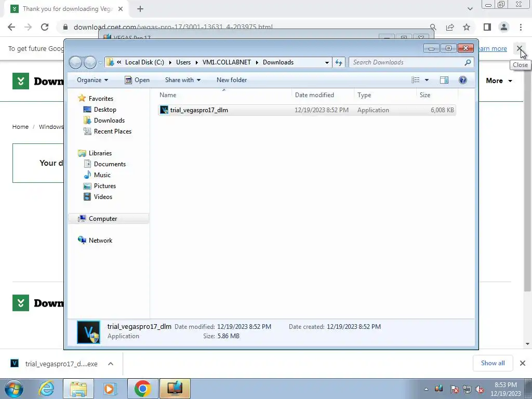Screen dimensions: 532x399
Task: Open the More menu on CNET page
Action: coord(499,81)
